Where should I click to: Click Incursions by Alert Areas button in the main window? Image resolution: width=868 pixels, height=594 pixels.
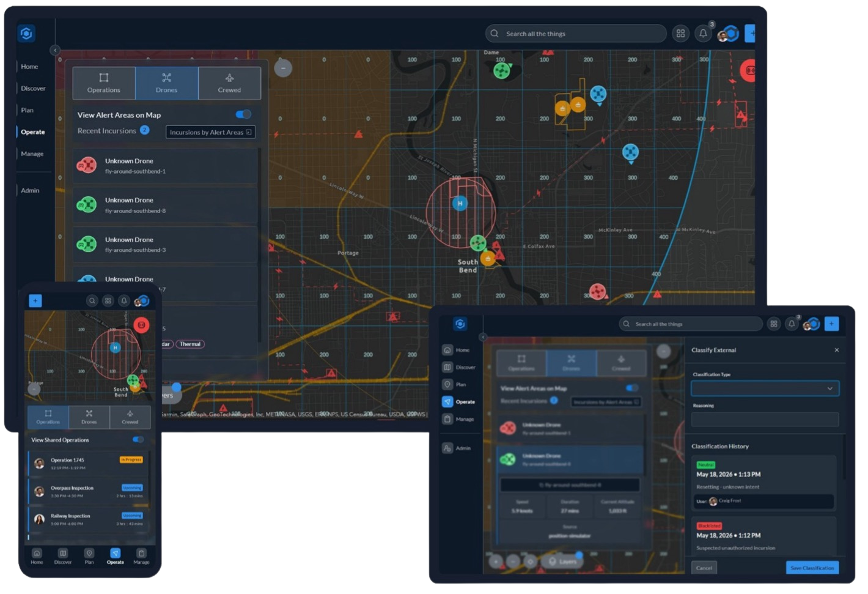pos(210,132)
